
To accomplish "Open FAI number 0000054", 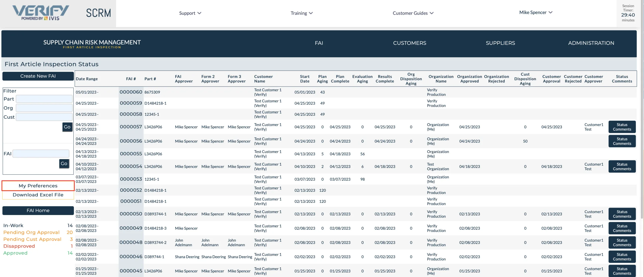I will 131,166.
